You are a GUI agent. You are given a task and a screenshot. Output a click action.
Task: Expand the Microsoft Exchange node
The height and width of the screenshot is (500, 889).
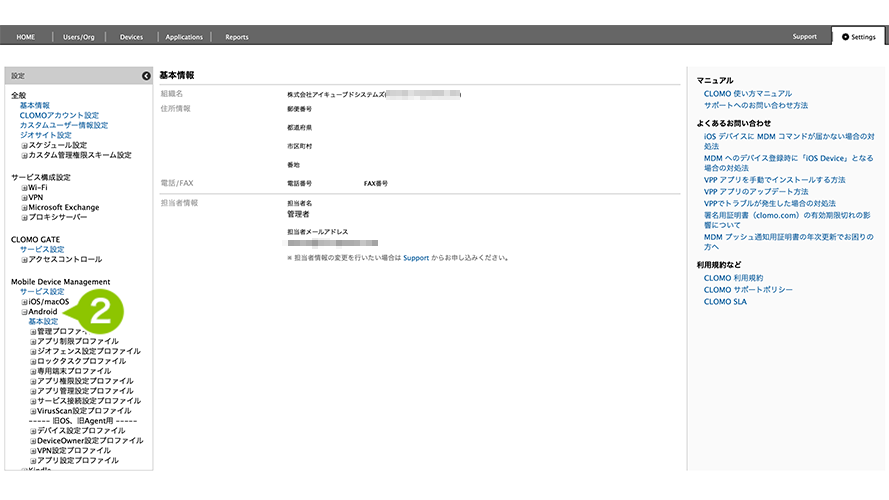click(x=24, y=207)
